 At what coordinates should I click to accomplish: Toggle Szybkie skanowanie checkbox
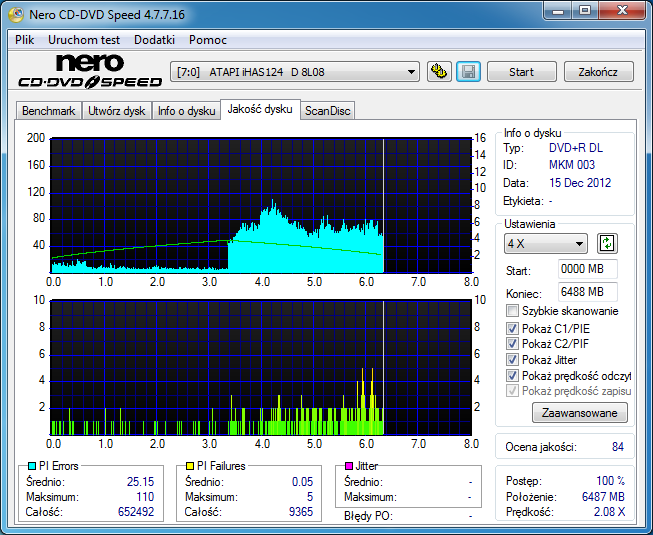coord(512,311)
